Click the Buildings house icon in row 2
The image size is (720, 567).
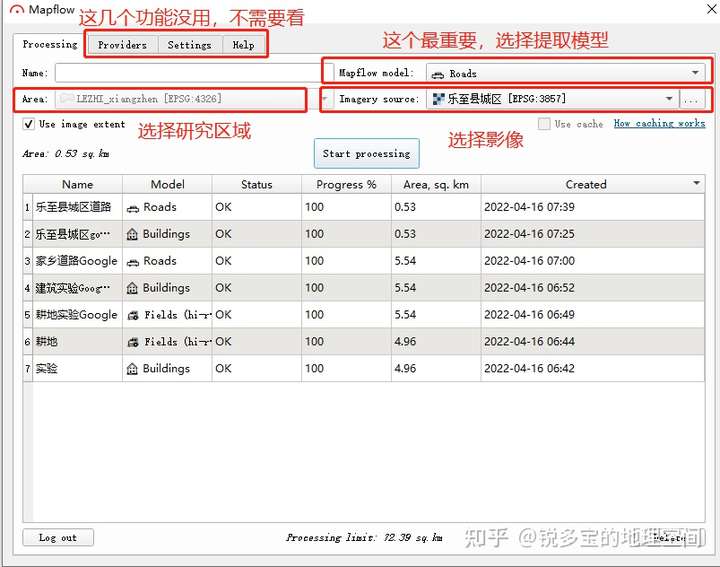132,235
